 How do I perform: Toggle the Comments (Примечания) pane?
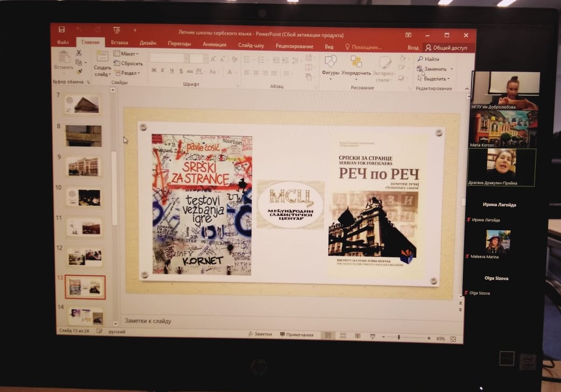[296, 335]
